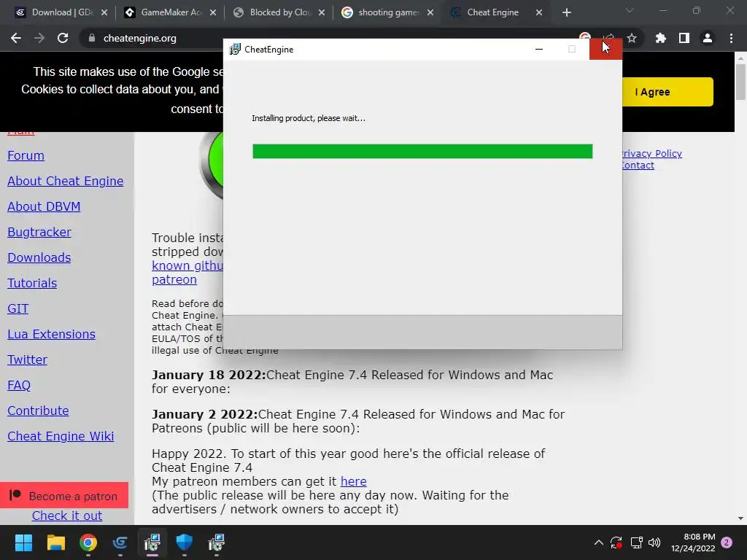Click the scrollbar down arrow

click(x=740, y=518)
